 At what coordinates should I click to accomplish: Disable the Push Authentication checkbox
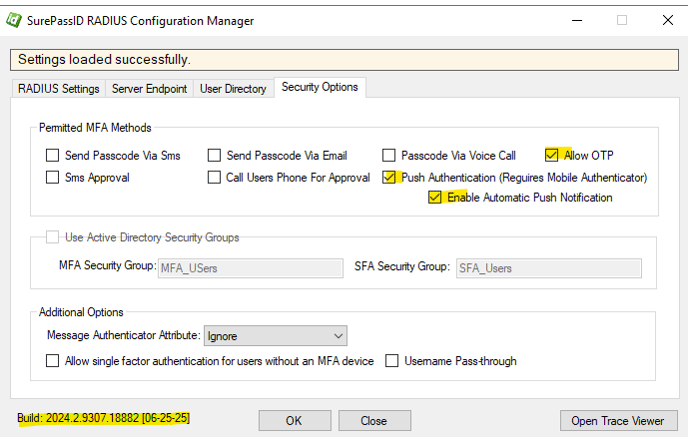tap(389, 177)
